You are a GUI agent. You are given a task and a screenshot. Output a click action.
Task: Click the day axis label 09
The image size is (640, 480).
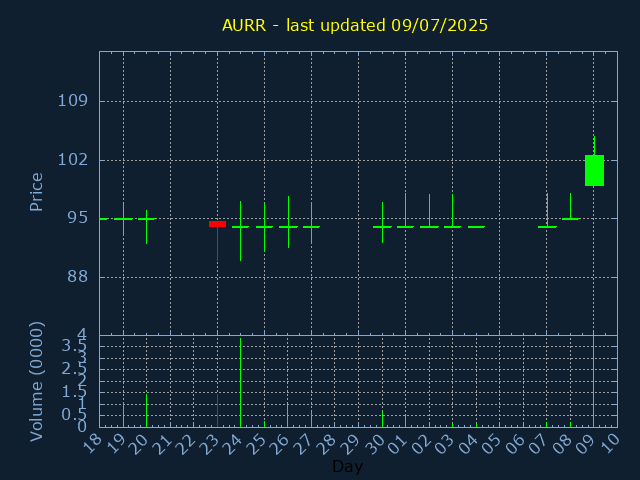586,443
